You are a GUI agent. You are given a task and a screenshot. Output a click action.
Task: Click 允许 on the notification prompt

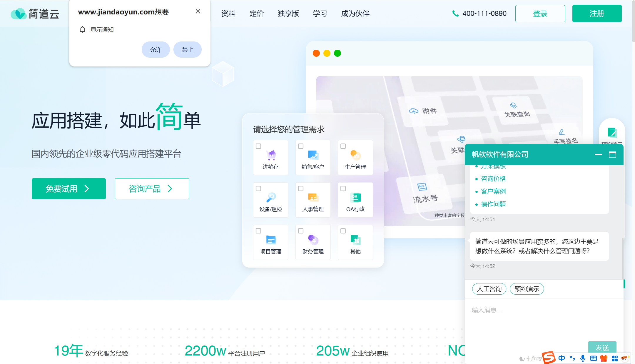(156, 49)
